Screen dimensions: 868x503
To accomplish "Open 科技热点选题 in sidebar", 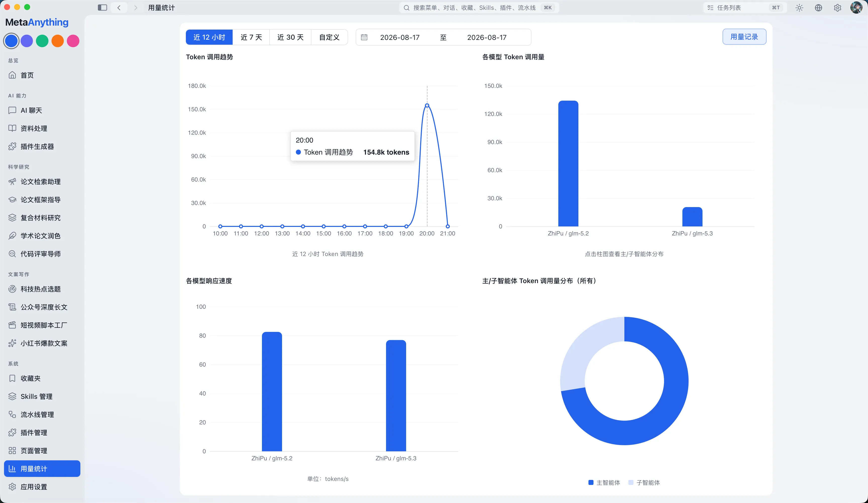I will click(x=42, y=289).
